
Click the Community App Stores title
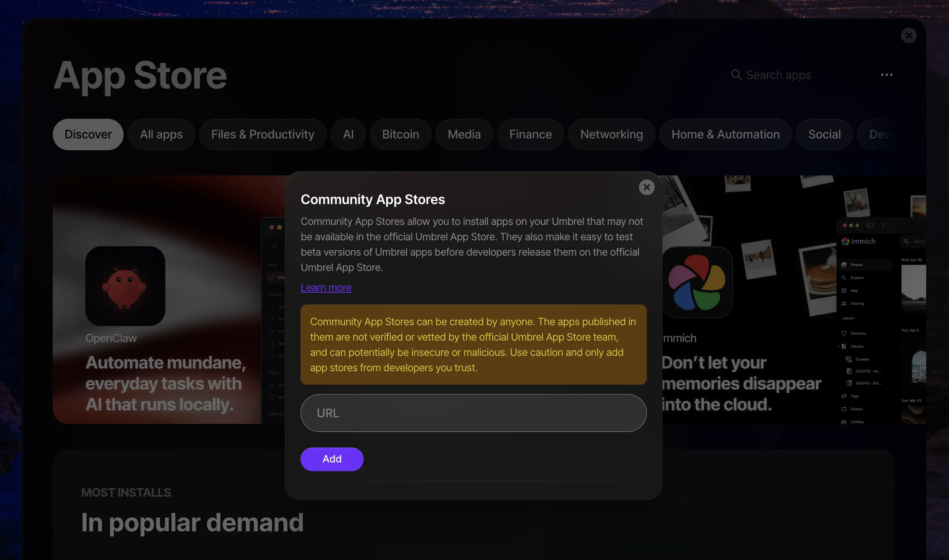(x=373, y=199)
